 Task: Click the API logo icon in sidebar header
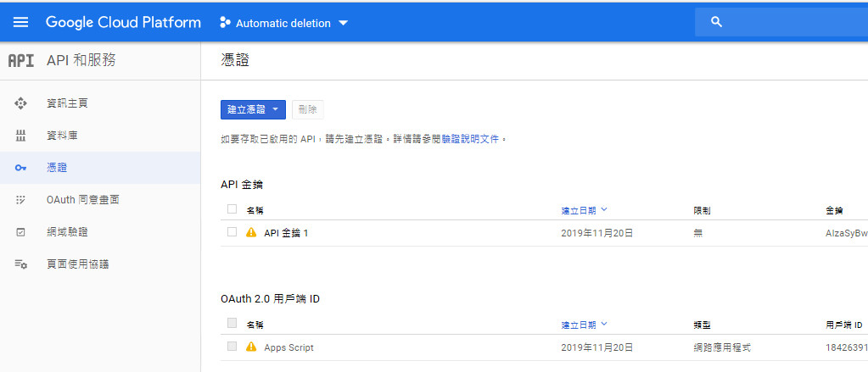(21, 61)
